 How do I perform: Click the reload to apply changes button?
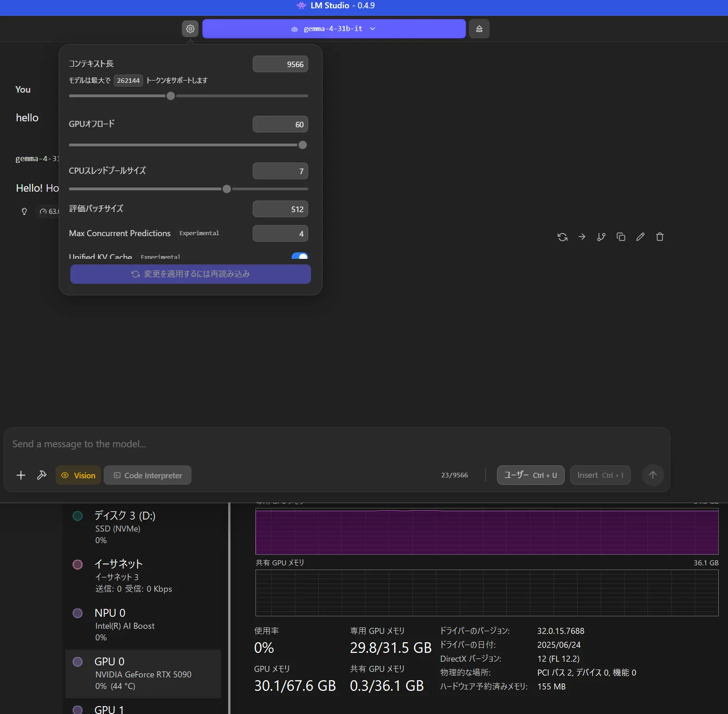pos(190,274)
